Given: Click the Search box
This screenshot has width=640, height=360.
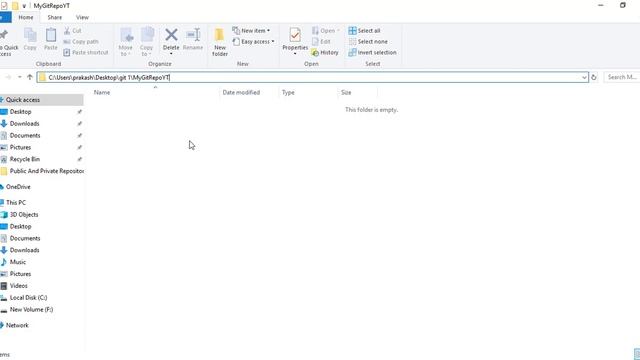Looking at the screenshot, I should [622, 77].
